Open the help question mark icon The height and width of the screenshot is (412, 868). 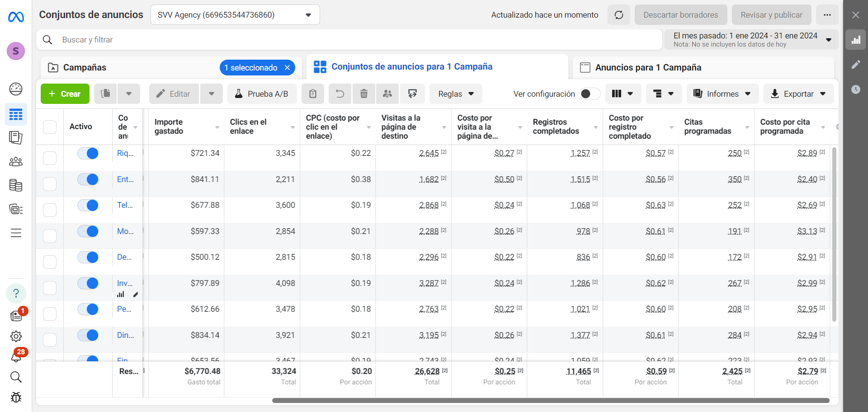tap(16, 293)
